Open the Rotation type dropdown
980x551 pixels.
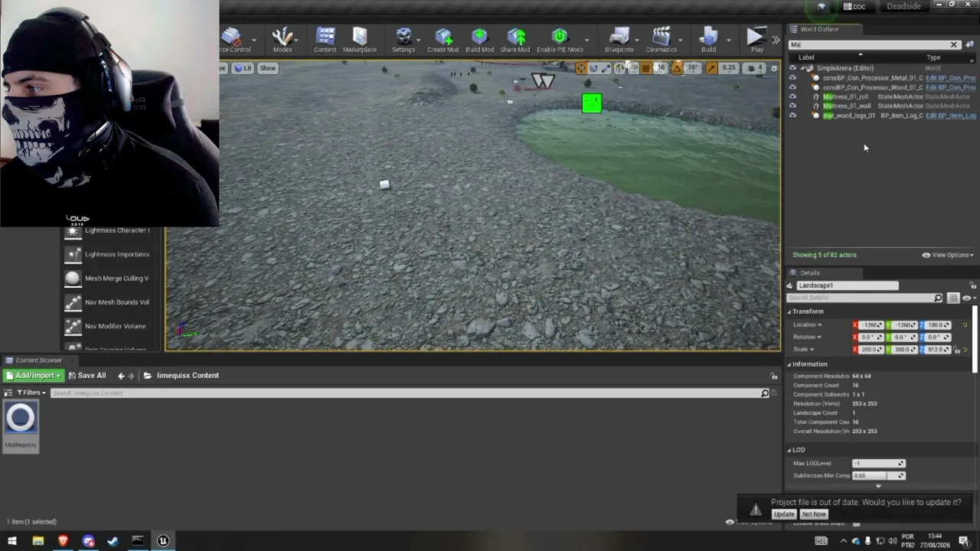pos(808,337)
